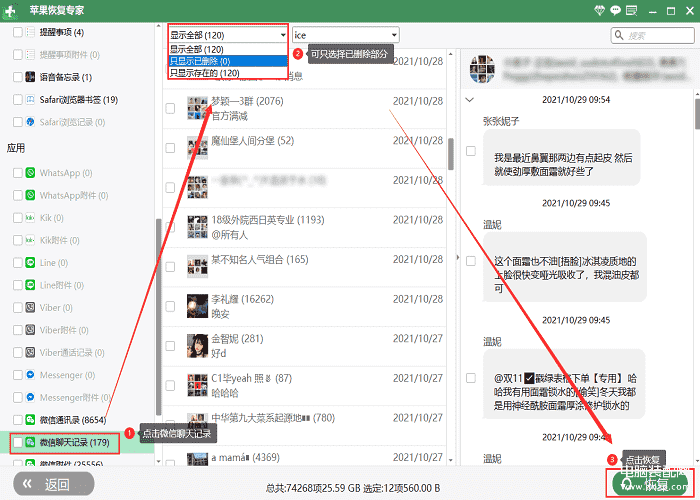The height and width of the screenshot is (500, 700).
Task: Tick checkbox beside 这个面霜也不油 message
Action: (471, 261)
